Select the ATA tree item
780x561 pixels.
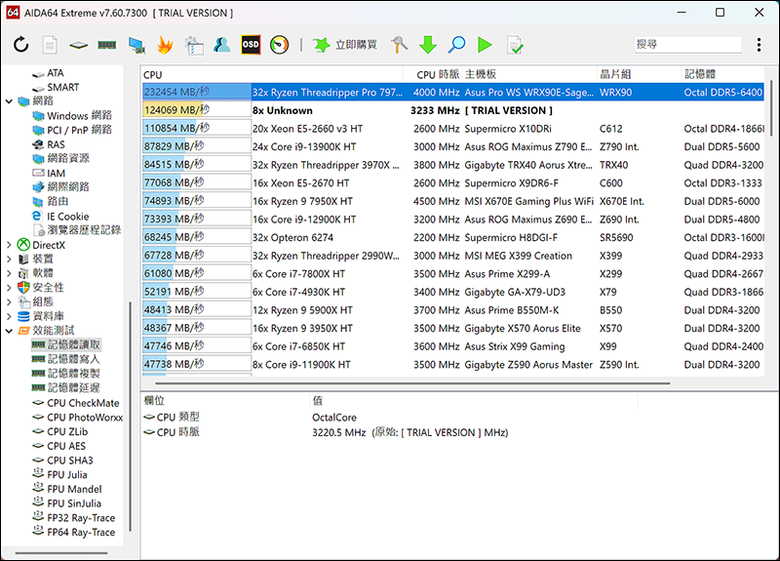(48, 73)
